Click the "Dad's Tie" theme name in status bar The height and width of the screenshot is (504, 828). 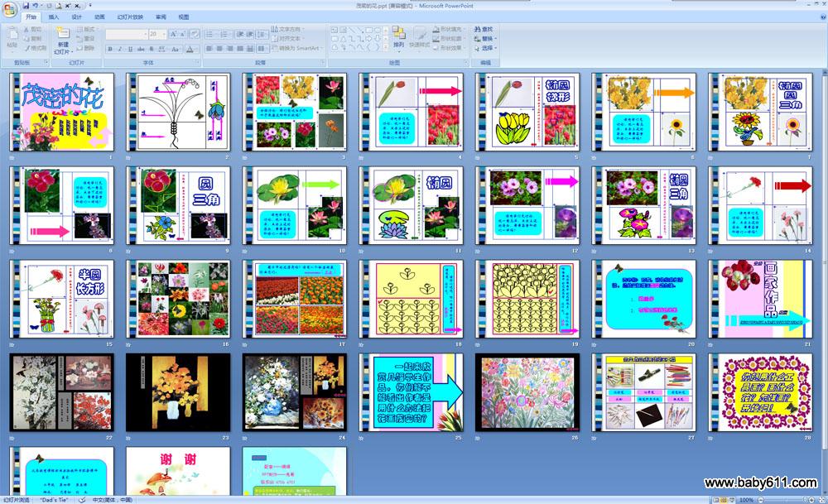[55, 500]
